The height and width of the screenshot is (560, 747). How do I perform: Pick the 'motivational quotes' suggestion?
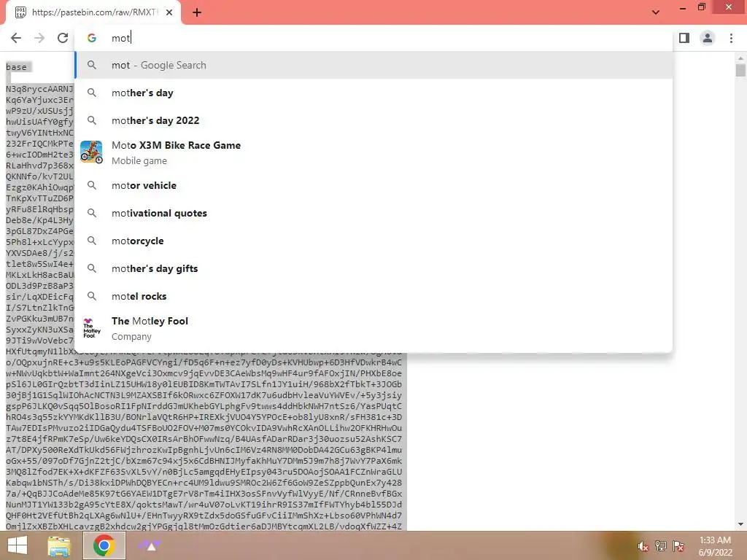[374, 213]
